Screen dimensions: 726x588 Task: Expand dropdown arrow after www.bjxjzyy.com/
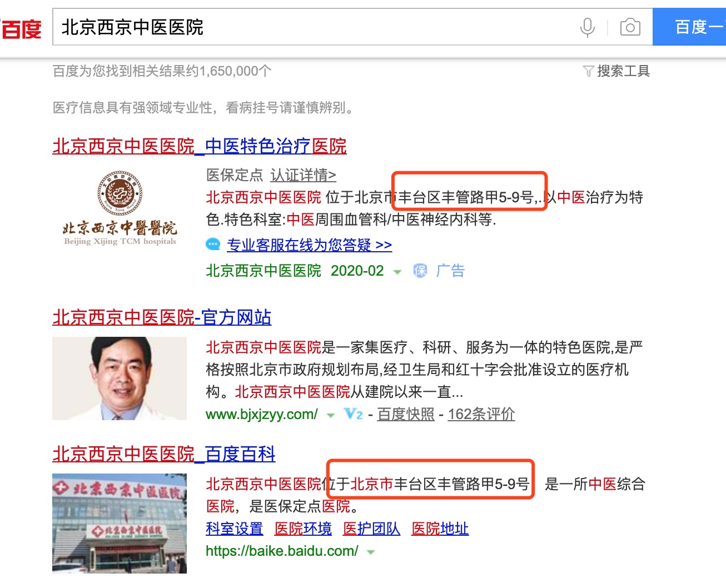click(331, 415)
